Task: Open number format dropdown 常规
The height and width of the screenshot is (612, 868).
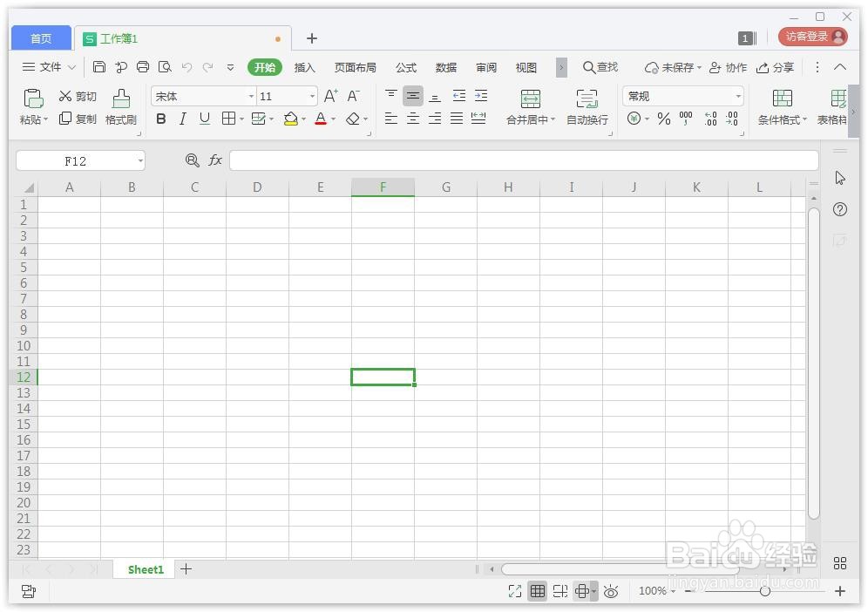Action: pos(738,97)
